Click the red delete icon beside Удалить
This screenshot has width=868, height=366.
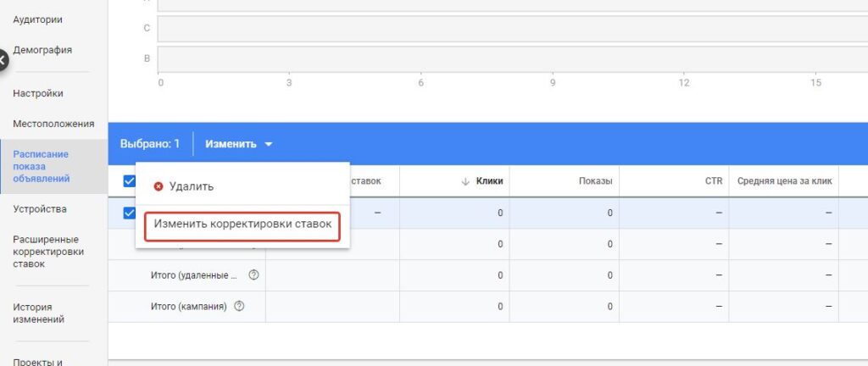(x=158, y=186)
